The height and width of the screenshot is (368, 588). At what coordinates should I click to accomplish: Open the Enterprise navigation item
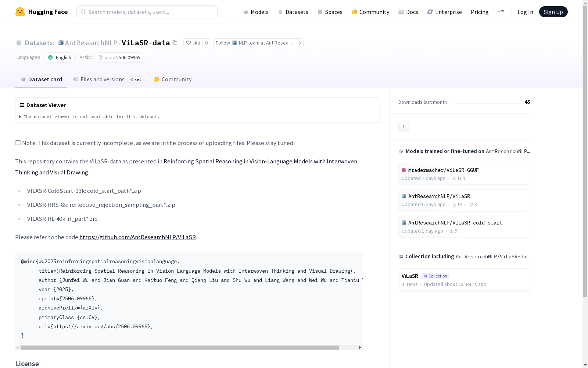tap(444, 12)
